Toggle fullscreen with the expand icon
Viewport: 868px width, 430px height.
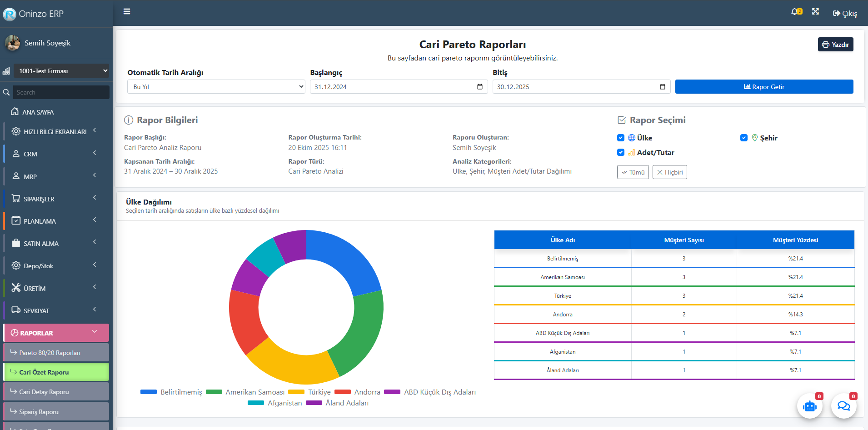[815, 12]
